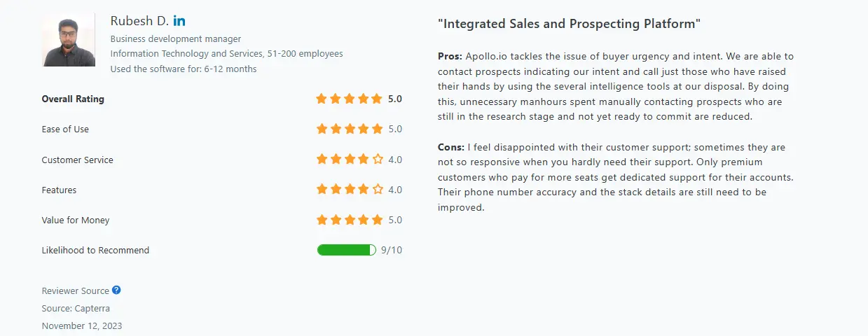Click the fifth star of Overall Rating

(x=378, y=99)
